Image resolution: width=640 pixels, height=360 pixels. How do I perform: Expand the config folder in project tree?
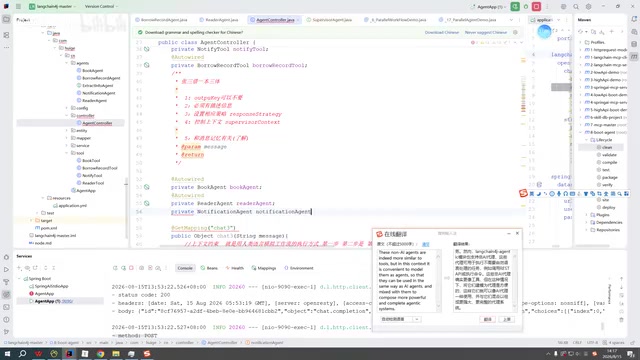(x=67, y=108)
